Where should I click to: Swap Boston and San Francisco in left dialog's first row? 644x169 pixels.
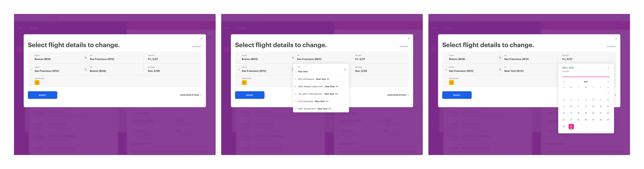[86, 58]
